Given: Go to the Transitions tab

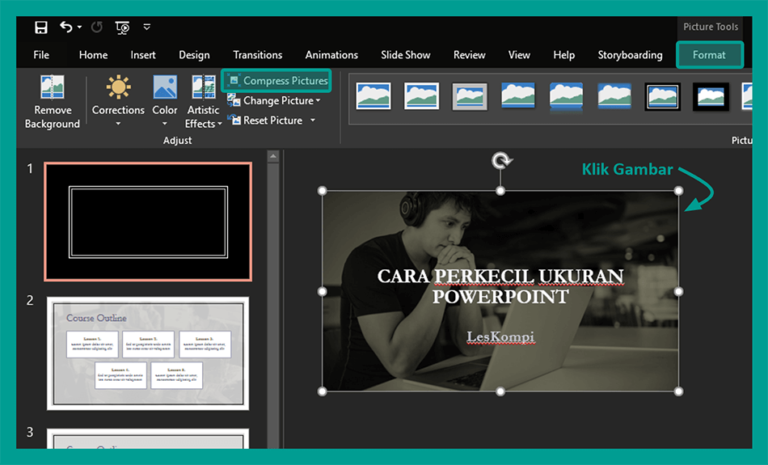Looking at the screenshot, I should [x=258, y=55].
